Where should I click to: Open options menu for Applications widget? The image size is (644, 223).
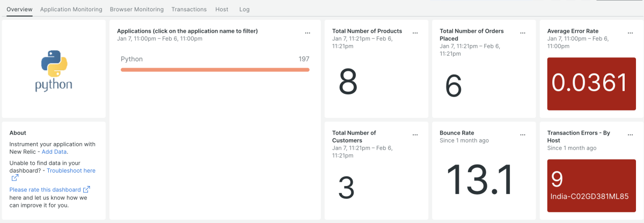pyautogui.click(x=308, y=33)
